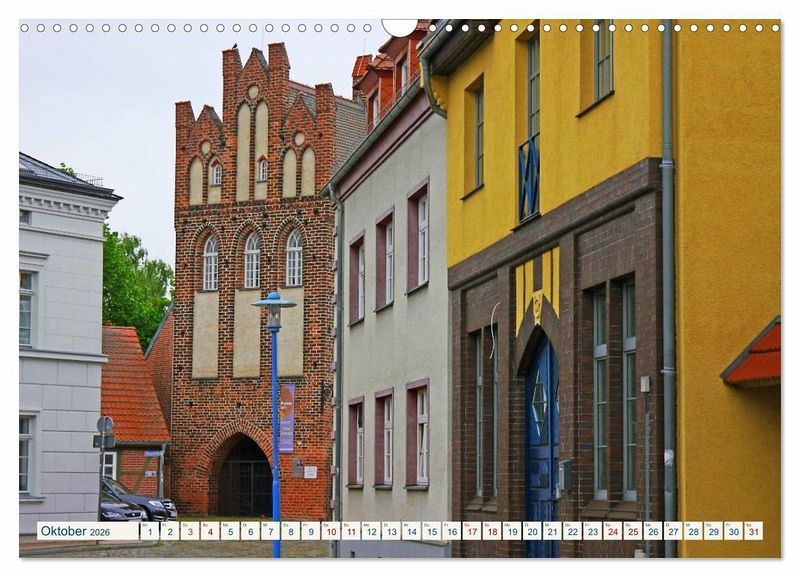Viewport: 800px width, 577px height.
Task: Select day 17 in the calendar strip
Action: [471, 531]
